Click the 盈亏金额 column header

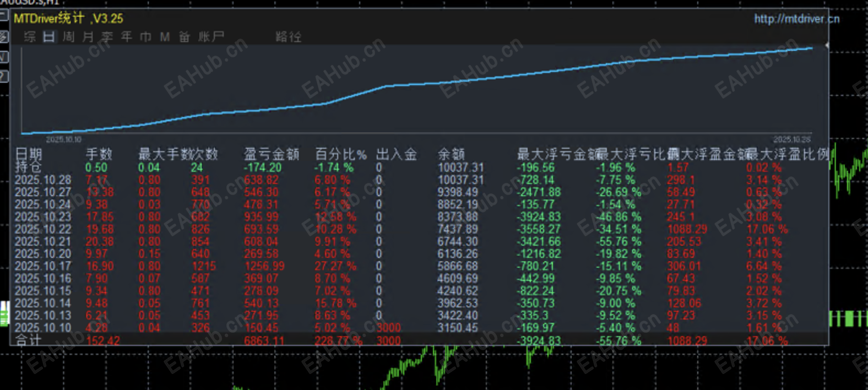coord(272,154)
